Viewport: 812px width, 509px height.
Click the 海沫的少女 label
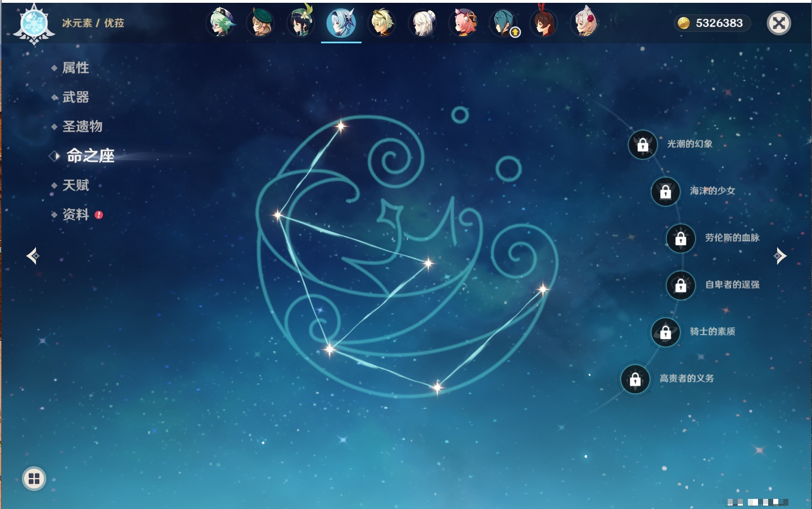pyautogui.click(x=712, y=191)
